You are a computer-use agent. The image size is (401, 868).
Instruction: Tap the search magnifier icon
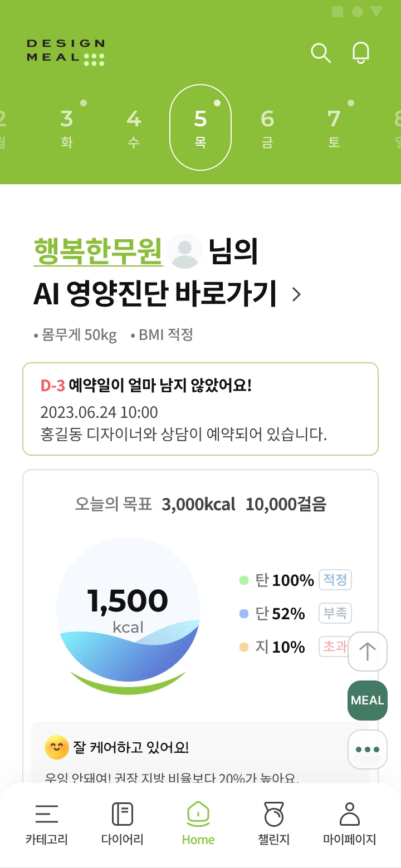tap(320, 53)
